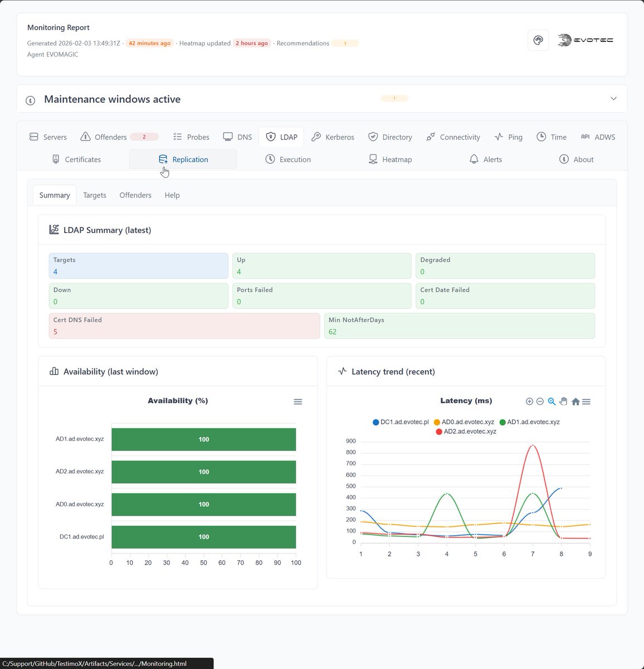Toggle AD2.ad.evotec.xyz legend series
The image size is (644, 669).
pyautogui.click(x=466, y=432)
